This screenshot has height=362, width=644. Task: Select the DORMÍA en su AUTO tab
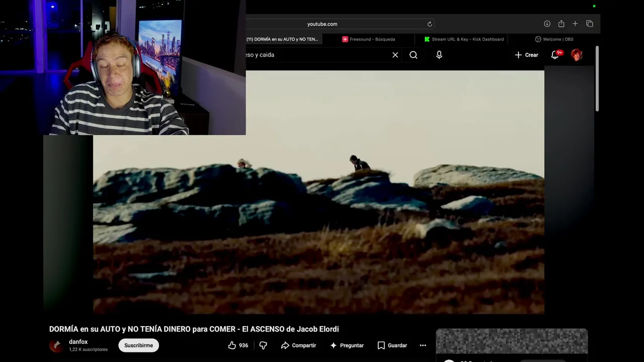(x=283, y=39)
